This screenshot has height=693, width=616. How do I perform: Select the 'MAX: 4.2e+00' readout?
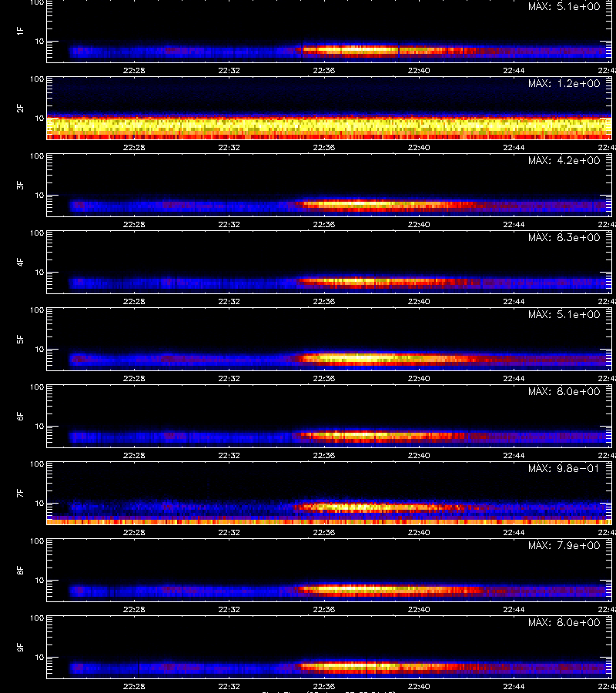564,160
